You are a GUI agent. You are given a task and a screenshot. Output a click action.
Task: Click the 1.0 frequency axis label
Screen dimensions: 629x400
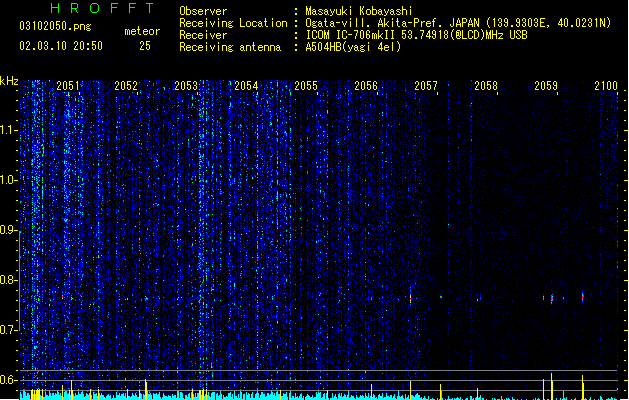(7, 180)
